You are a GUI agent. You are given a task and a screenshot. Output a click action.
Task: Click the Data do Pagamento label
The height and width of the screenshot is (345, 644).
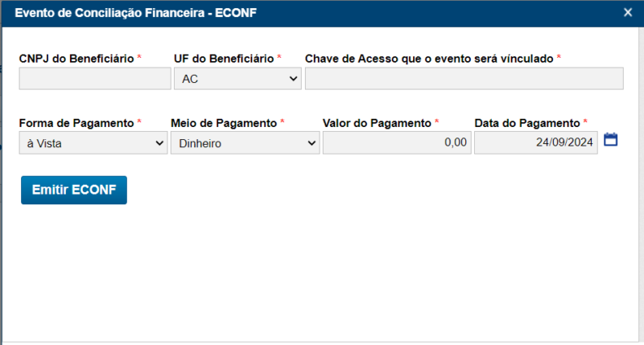526,123
